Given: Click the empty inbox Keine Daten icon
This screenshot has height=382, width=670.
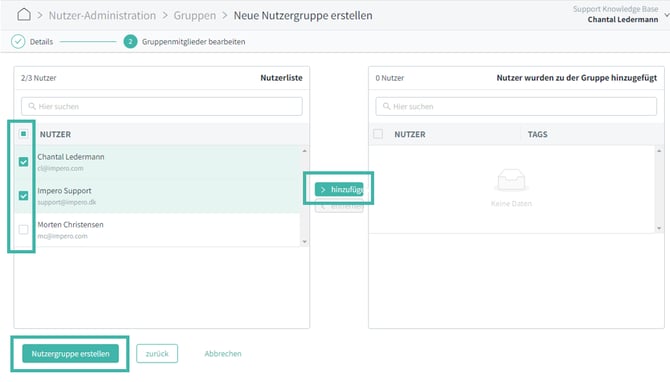Looking at the screenshot, I should (511, 180).
